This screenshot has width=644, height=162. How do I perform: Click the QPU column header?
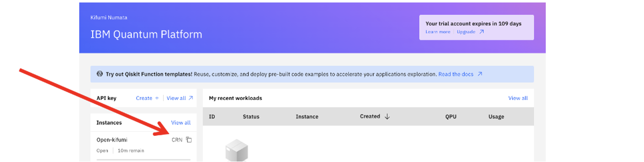(x=451, y=116)
